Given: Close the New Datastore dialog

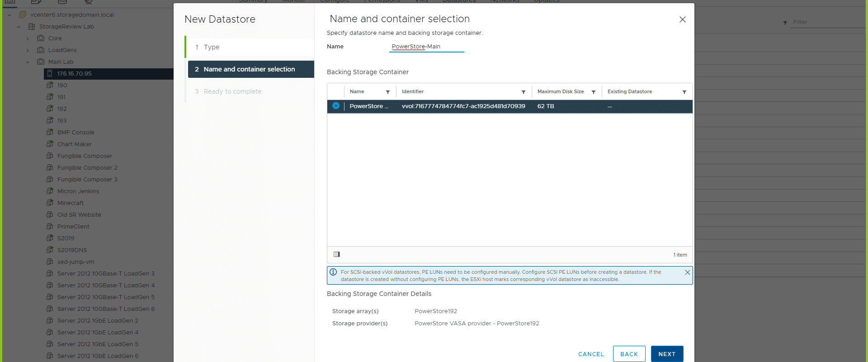Looking at the screenshot, I should (683, 19).
